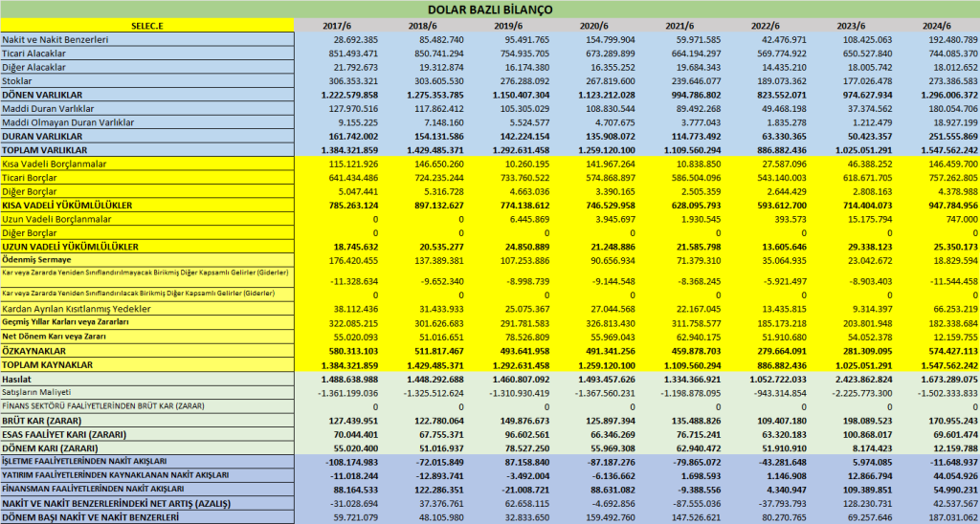Click the TOPLAM KAYNAKLAR row label
The width and height of the screenshot is (980, 524).
point(47,364)
